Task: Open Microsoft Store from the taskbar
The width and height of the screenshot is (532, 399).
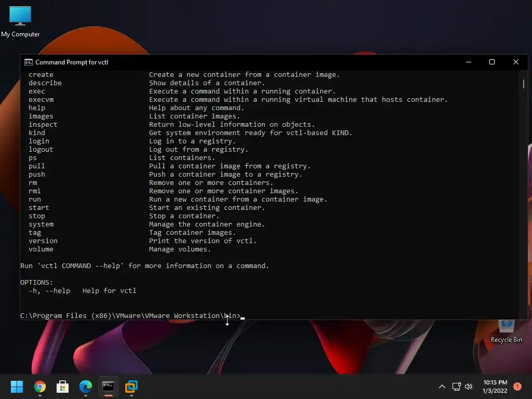Action: click(62, 387)
